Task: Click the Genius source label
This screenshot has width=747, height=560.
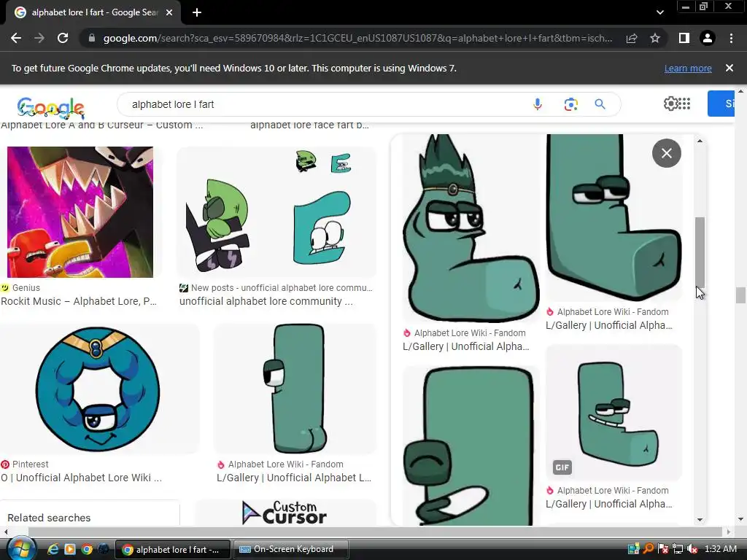Action: (x=26, y=287)
